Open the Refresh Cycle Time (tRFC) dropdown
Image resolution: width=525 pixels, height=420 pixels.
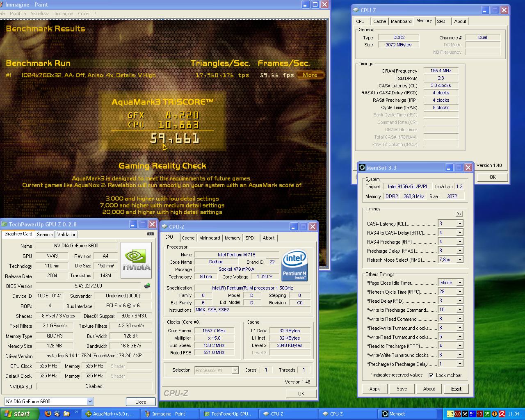click(460, 292)
